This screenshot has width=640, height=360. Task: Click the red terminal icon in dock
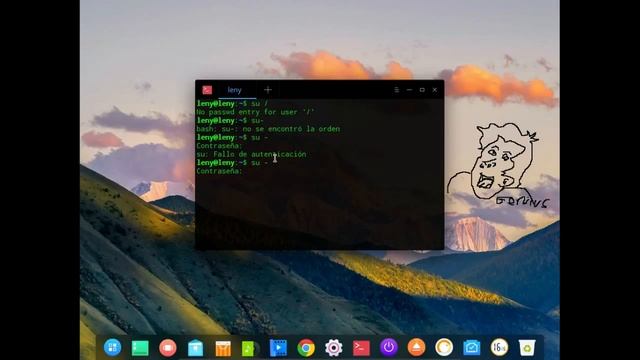pos(361,348)
